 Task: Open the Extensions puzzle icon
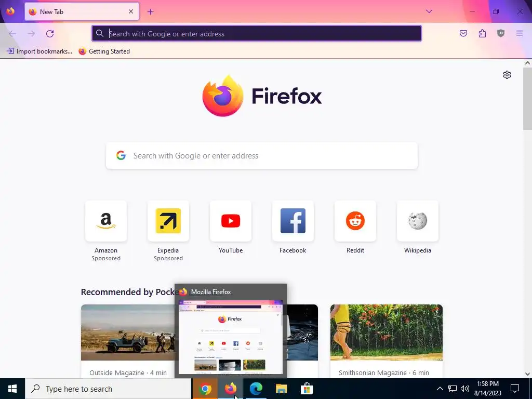pyautogui.click(x=482, y=33)
